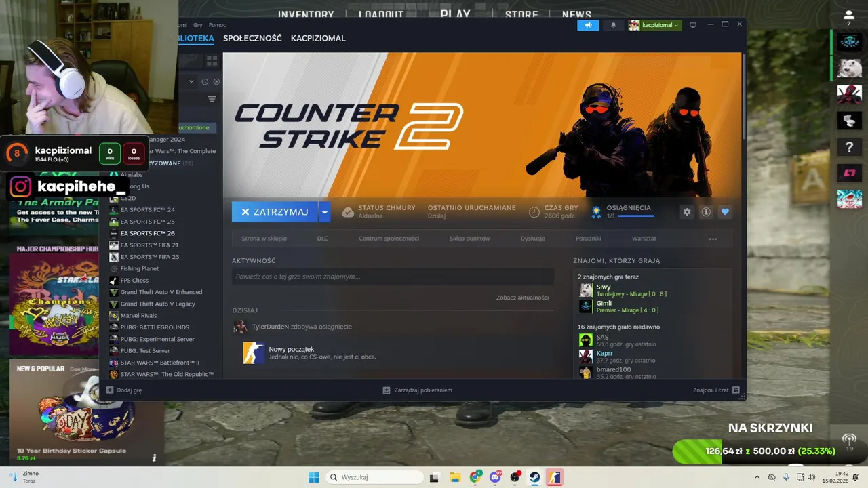Click the cloud status checkmark icon
868x488 pixels.
[x=348, y=212]
